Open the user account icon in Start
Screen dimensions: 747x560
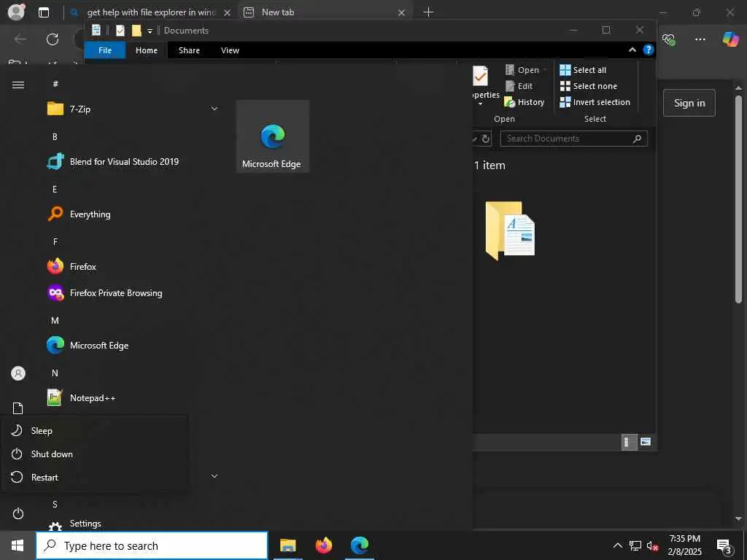[x=18, y=373]
